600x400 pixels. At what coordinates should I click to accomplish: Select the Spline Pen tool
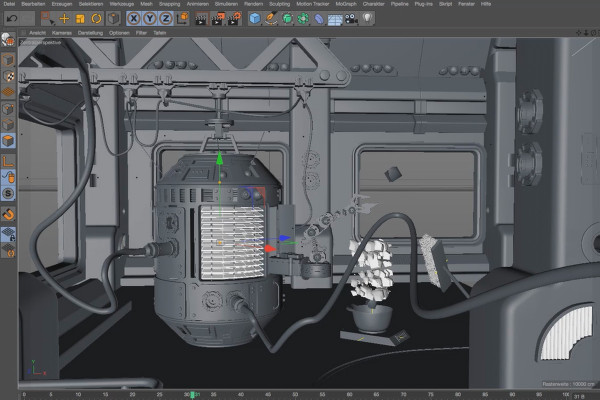pos(271,18)
